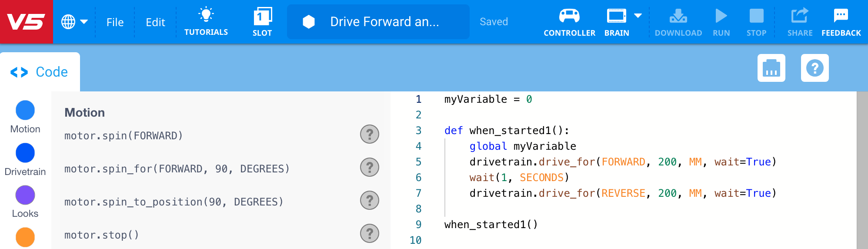Open the Edit menu
This screenshot has height=249, width=868.
[155, 22]
